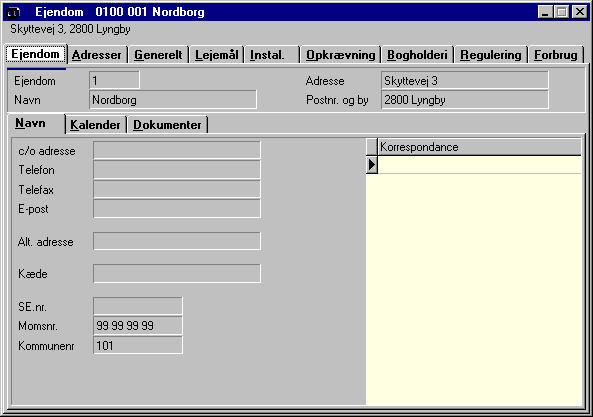The height and width of the screenshot is (417, 593).
Task: Focus the E-post text field
Action: pos(177,209)
